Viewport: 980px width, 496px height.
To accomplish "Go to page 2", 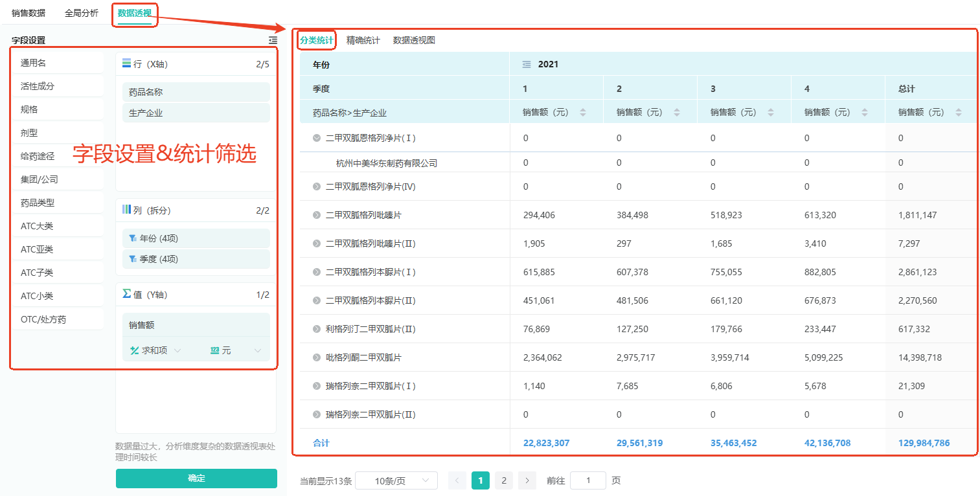I will point(504,480).
